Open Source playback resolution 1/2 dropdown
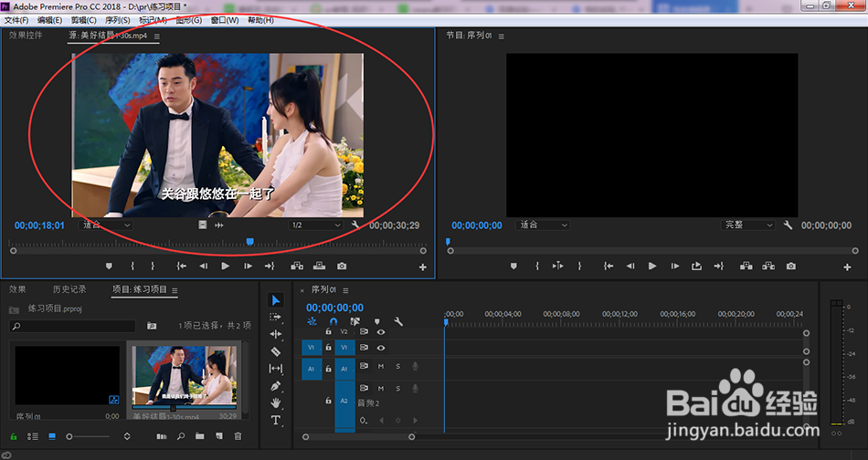The width and height of the screenshot is (868, 460). pyautogui.click(x=316, y=225)
